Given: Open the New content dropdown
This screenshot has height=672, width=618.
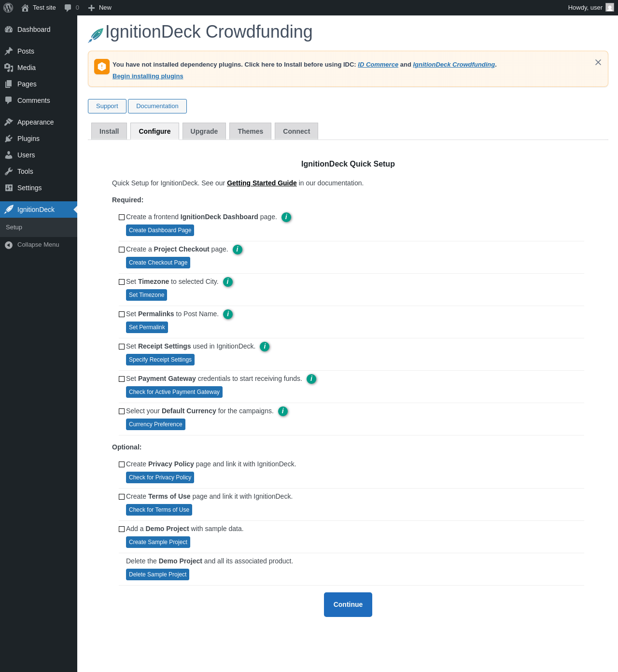Looking at the screenshot, I should [100, 8].
